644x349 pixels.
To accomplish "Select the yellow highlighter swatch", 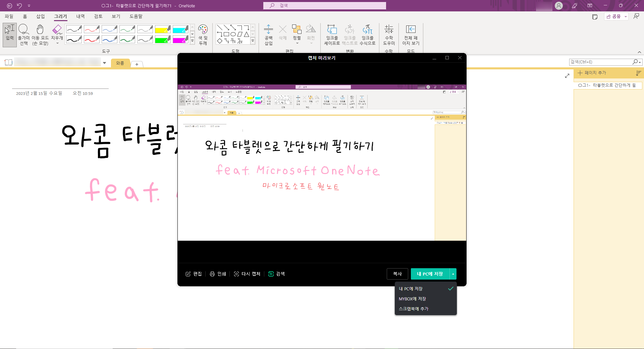I will [x=163, y=29].
